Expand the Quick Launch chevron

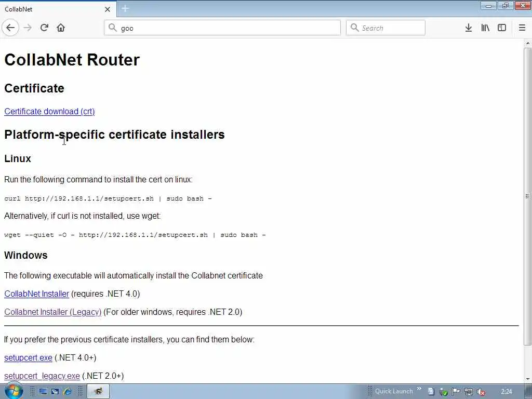click(419, 389)
